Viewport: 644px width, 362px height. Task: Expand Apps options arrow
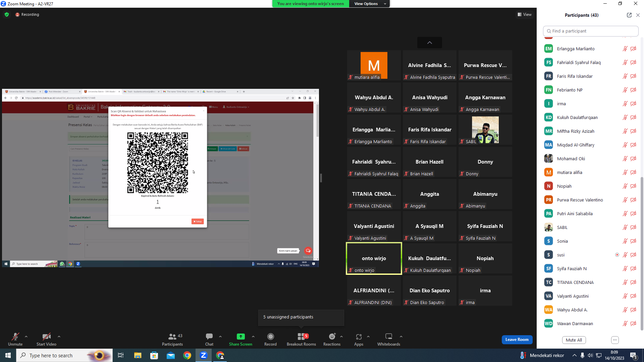368,337
